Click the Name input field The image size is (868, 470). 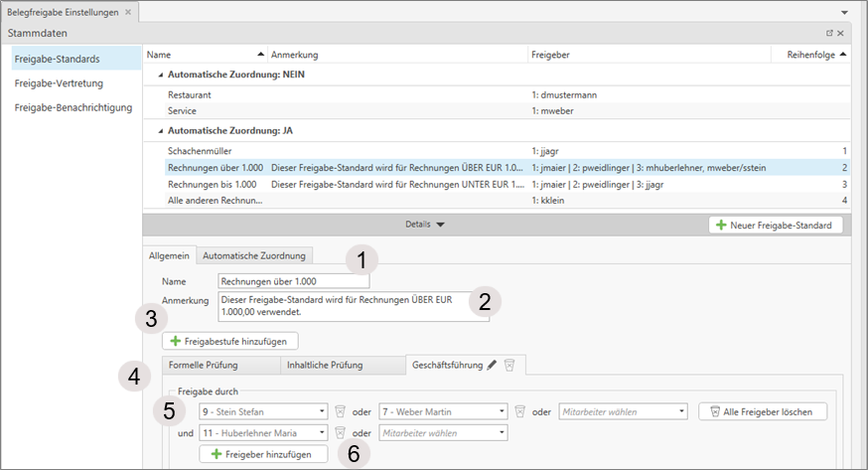click(x=293, y=281)
